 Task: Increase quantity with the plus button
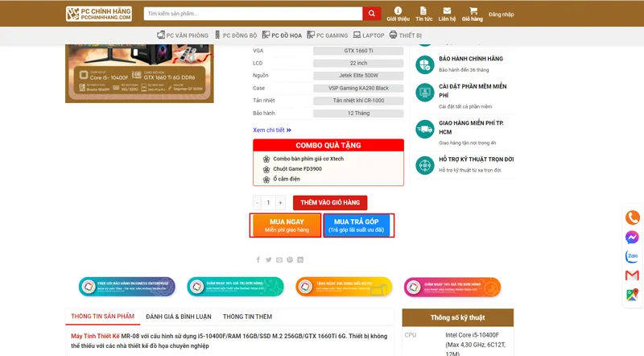[x=280, y=203]
